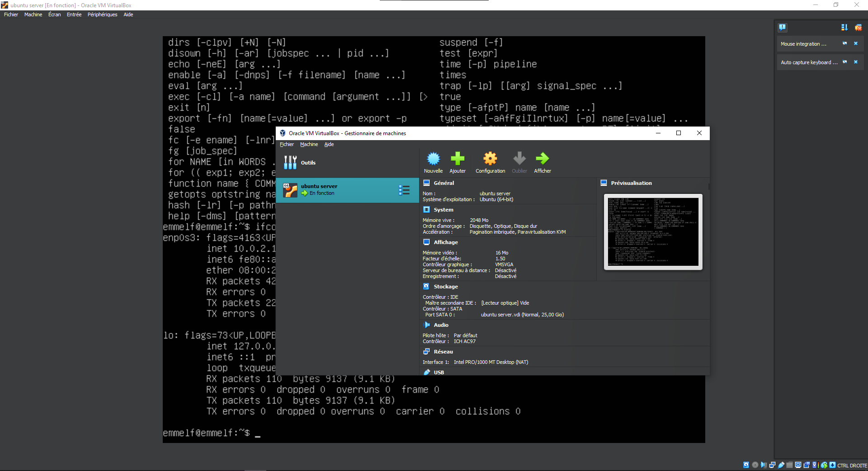Click the Nouvelle machine toolbar icon
The height and width of the screenshot is (471, 868).
pyautogui.click(x=433, y=159)
